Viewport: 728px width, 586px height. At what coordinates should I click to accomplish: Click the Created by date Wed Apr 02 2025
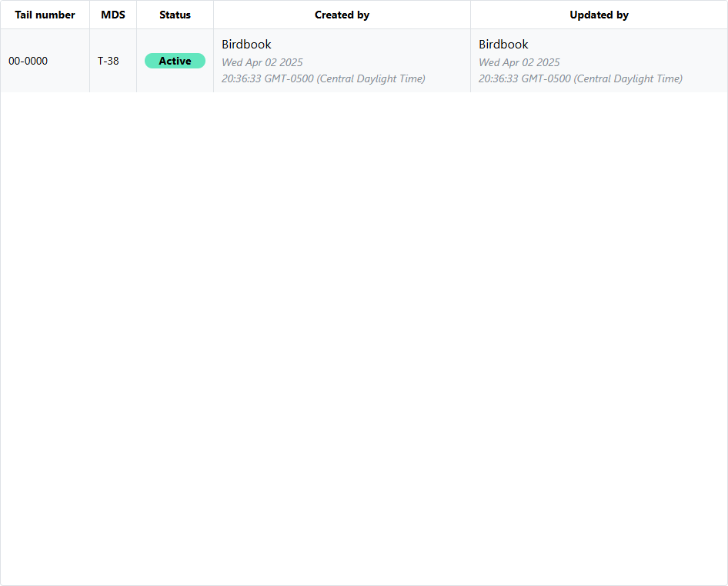262,62
